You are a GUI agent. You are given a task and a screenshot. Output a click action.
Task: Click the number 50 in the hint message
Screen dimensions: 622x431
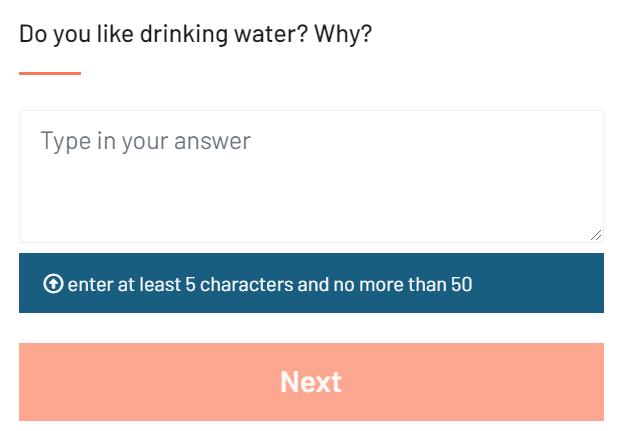462,284
